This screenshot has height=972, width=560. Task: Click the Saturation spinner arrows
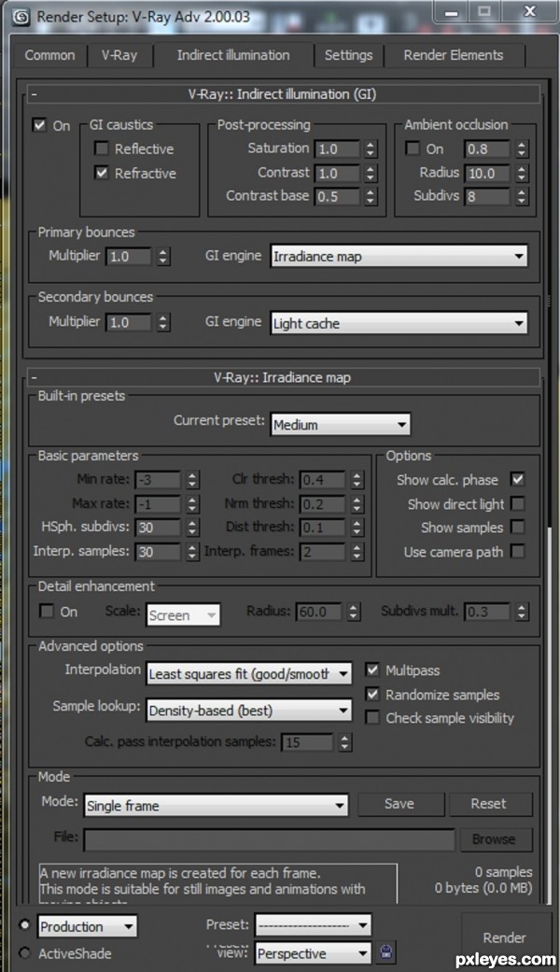tap(371, 148)
